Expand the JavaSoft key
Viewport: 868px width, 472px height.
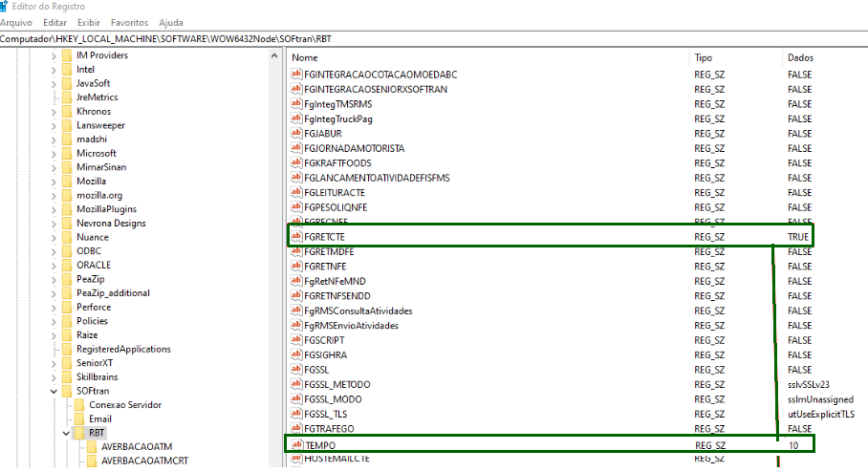pyautogui.click(x=54, y=83)
